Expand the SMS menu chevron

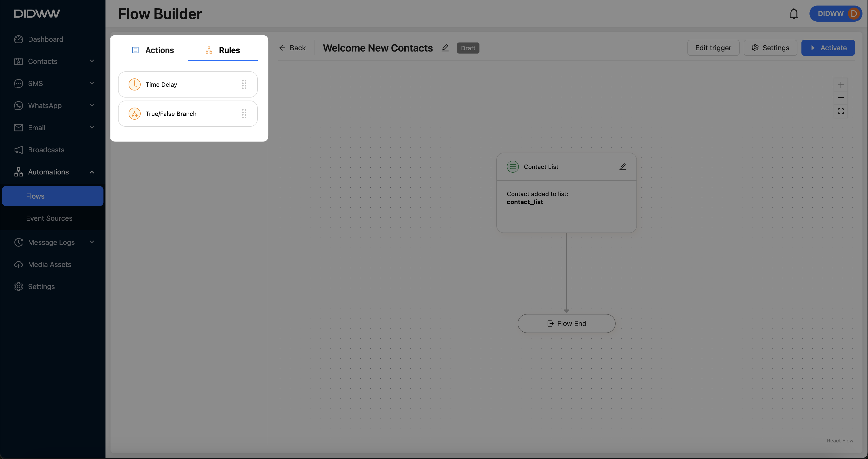pyautogui.click(x=92, y=83)
